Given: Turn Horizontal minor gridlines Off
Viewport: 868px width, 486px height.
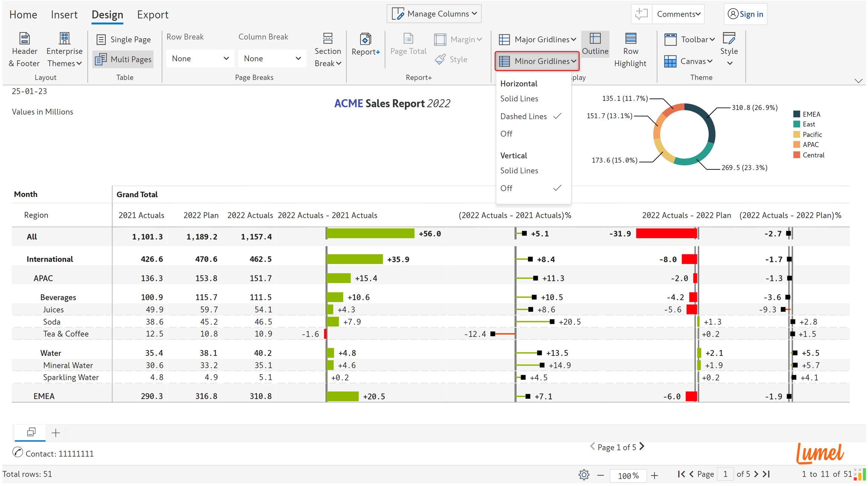Looking at the screenshot, I should click(506, 134).
